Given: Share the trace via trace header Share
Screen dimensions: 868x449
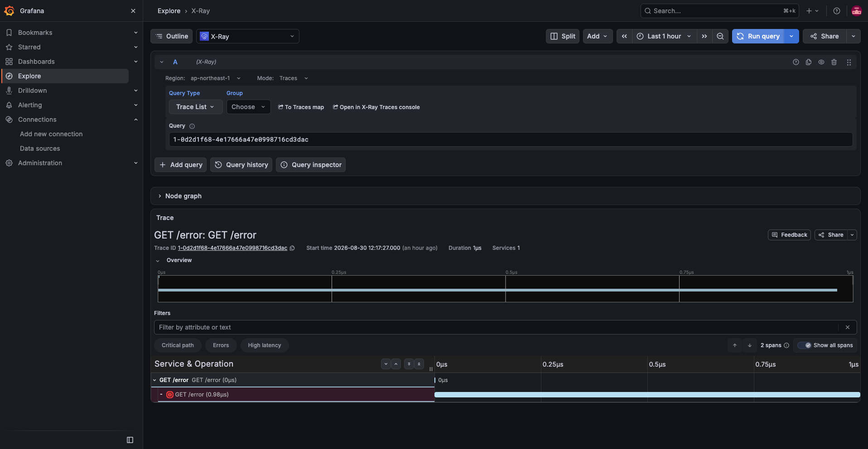Looking at the screenshot, I should [831, 235].
